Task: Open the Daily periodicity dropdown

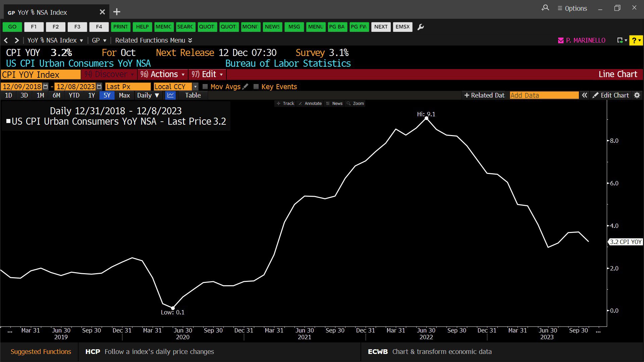Action: (x=148, y=95)
